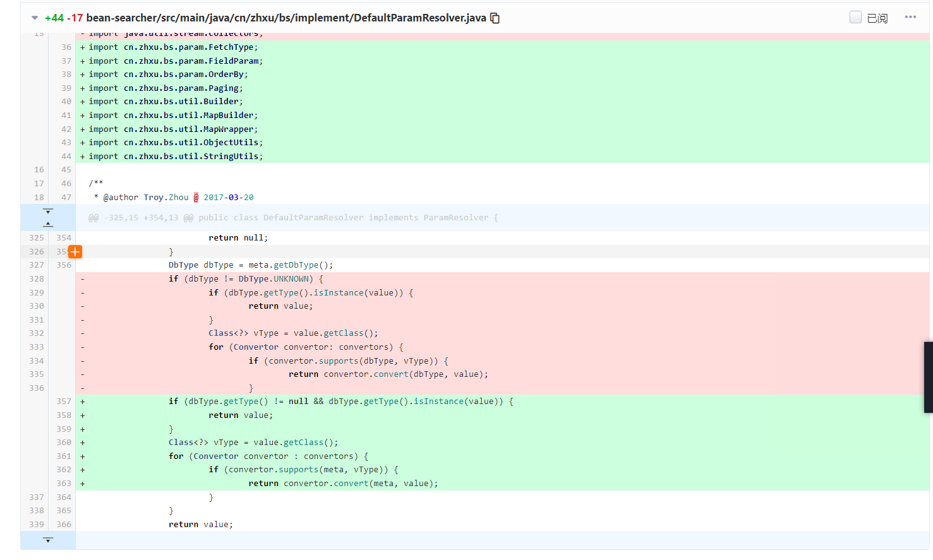Select old line number 328

[37, 279]
